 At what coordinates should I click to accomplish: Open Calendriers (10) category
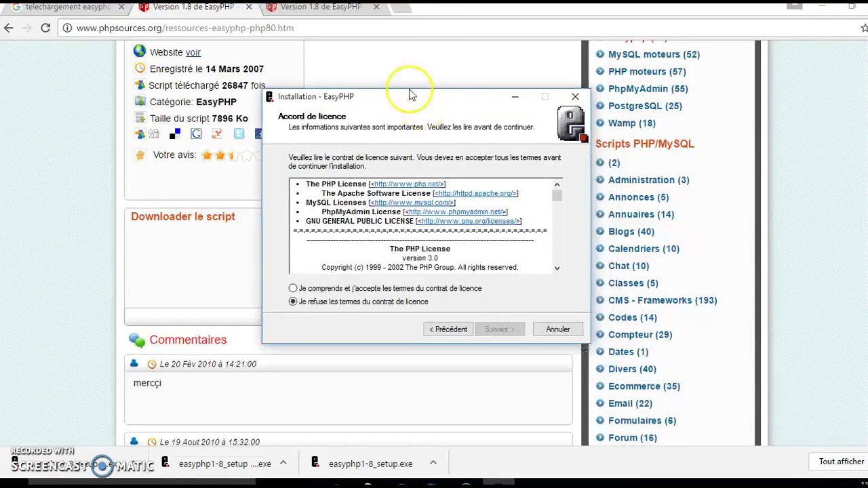point(644,249)
